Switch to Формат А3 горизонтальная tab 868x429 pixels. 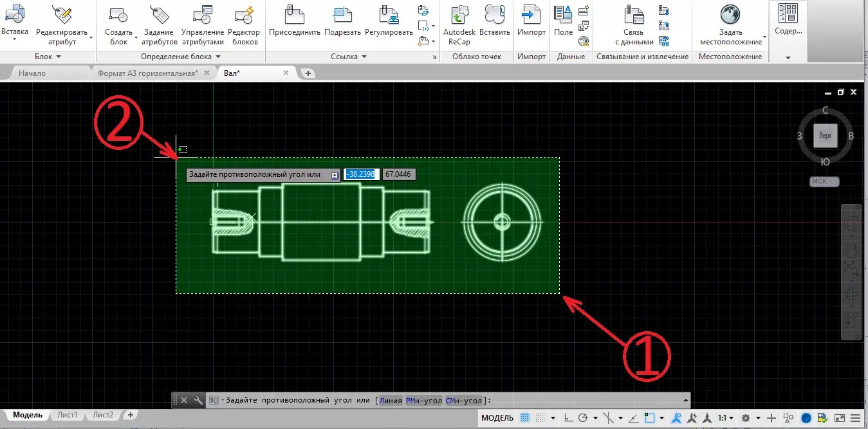click(147, 73)
